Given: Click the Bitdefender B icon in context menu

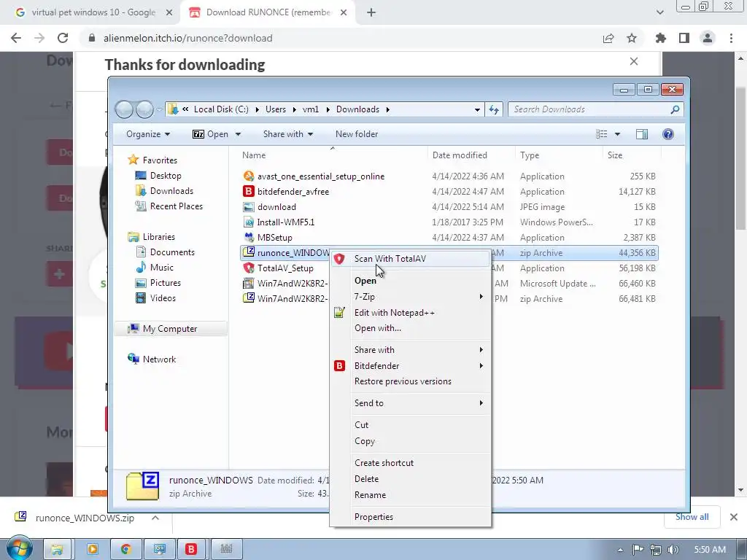Looking at the screenshot, I should coord(339,366).
